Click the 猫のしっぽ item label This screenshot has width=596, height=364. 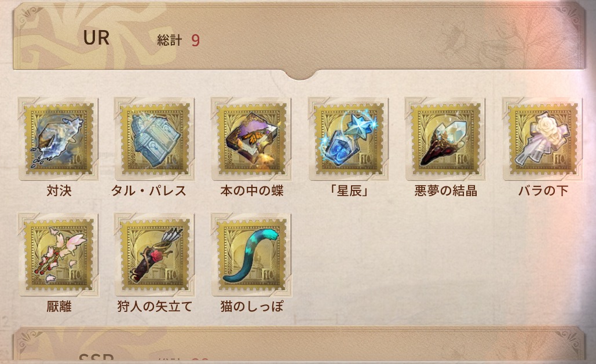point(252,306)
